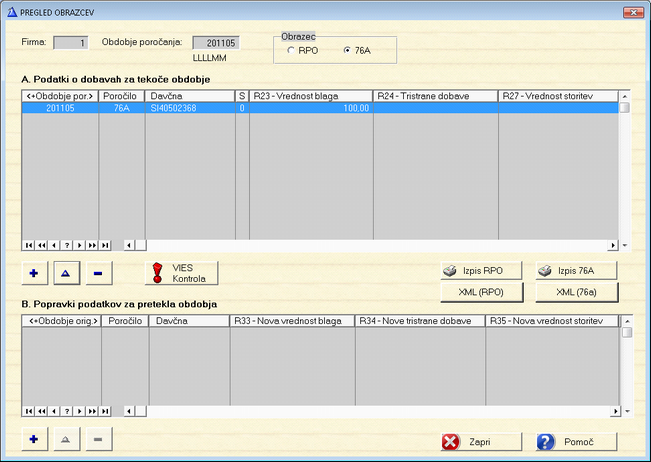
Task: Go to previous record in table B navigator
Action: tap(54, 411)
